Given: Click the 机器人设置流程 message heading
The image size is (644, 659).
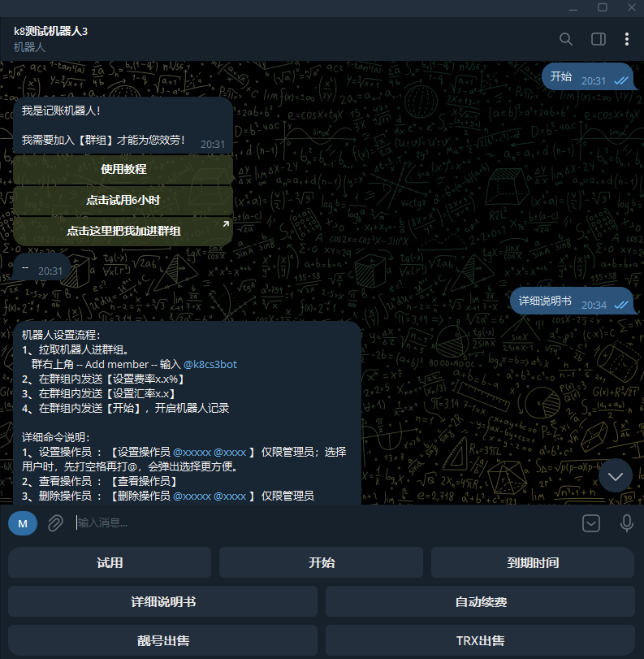Looking at the screenshot, I should point(61,335).
